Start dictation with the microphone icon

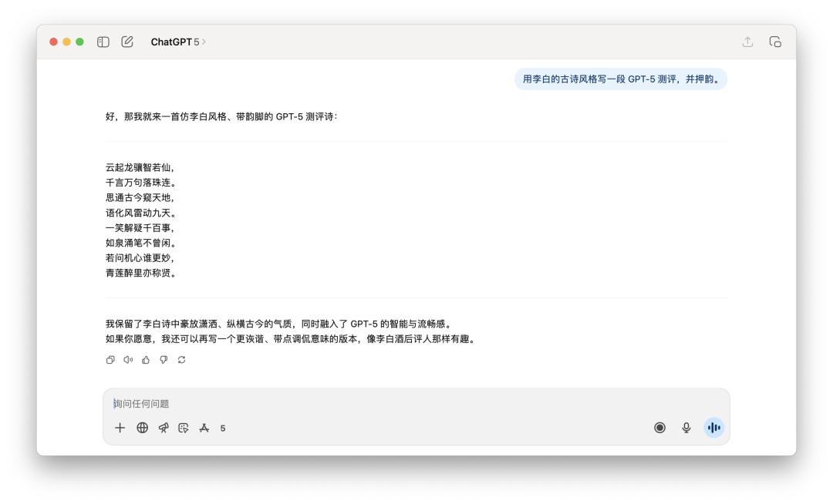coord(686,428)
